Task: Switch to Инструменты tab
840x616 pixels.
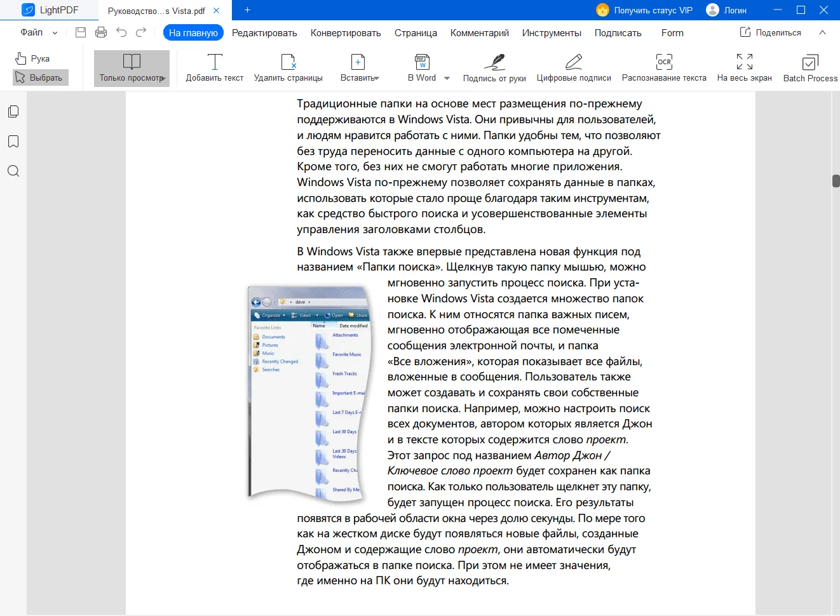Action: (x=552, y=33)
